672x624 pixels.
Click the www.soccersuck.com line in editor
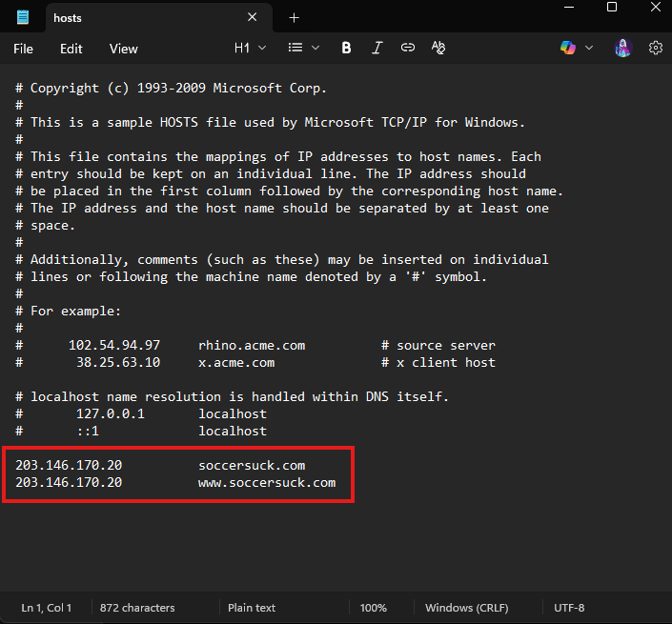coord(267,482)
